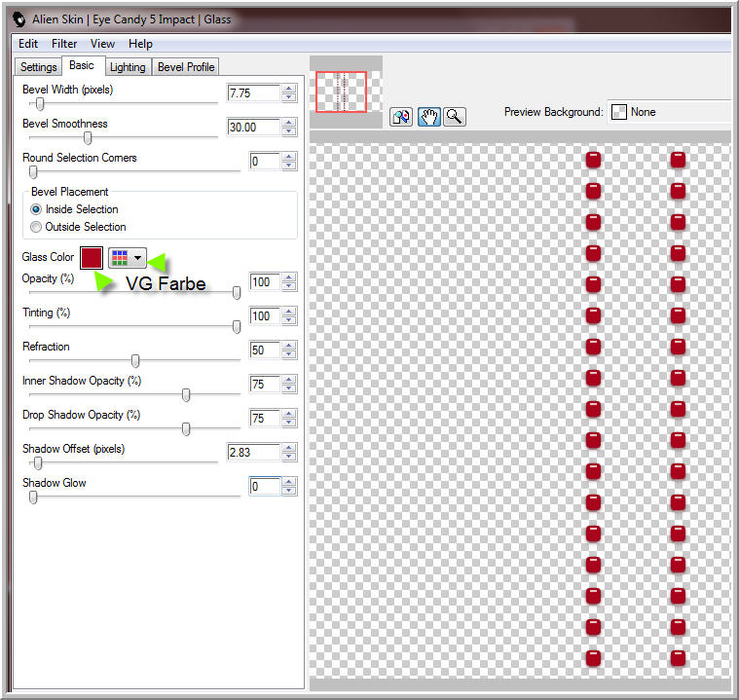Switch to the Lighting tab
This screenshot has width=739, height=700.
click(128, 67)
